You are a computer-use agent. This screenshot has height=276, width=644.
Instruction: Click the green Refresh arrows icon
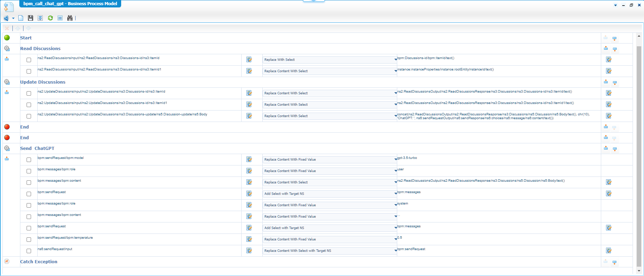(50, 18)
